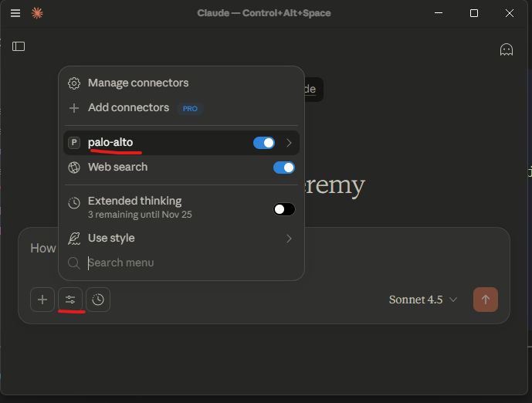Choose Add connectors menu entry

[128, 108]
